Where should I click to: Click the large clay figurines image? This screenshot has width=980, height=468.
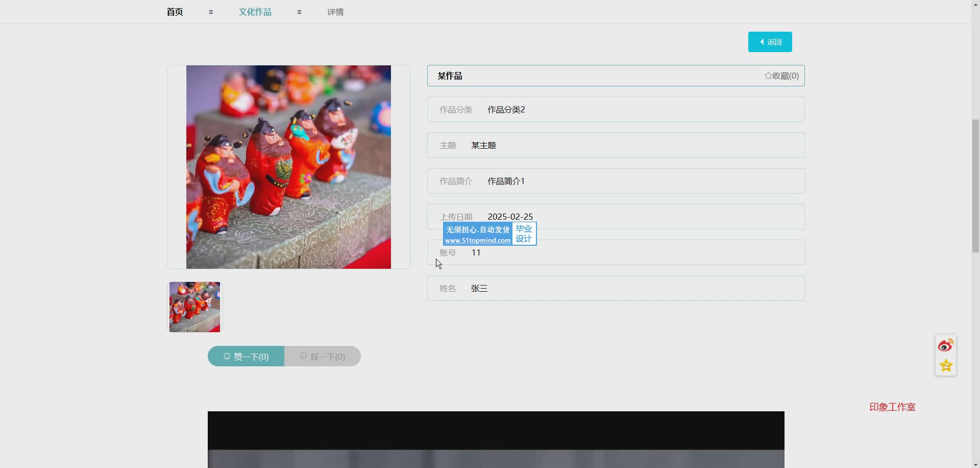288,167
